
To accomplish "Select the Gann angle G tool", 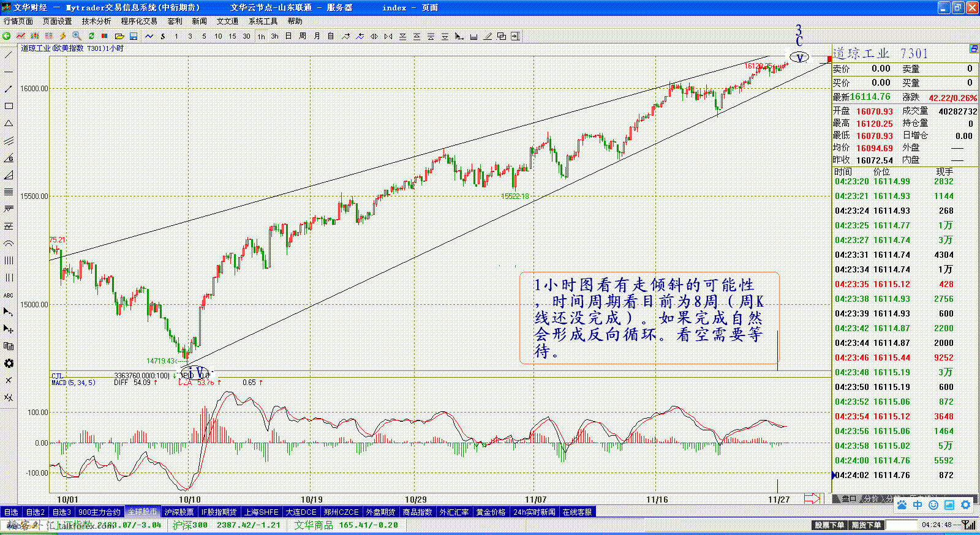I will 9,158.
